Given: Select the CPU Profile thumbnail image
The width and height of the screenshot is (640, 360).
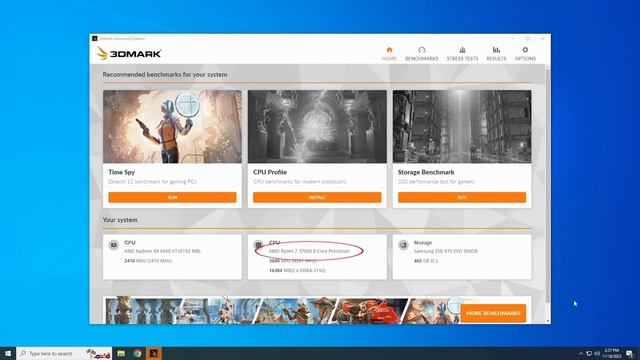Looking at the screenshot, I should [x=317, y=127].
